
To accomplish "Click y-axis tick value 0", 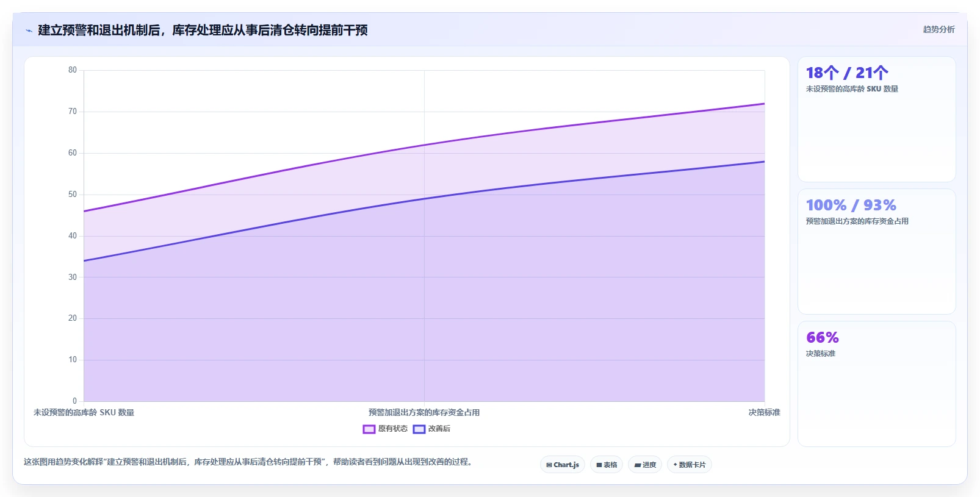I will tap(74, 401).
